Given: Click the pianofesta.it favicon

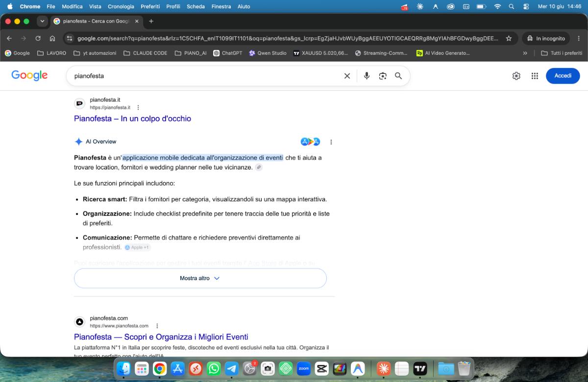Looking at the screenshot, I should click(79, 103).
